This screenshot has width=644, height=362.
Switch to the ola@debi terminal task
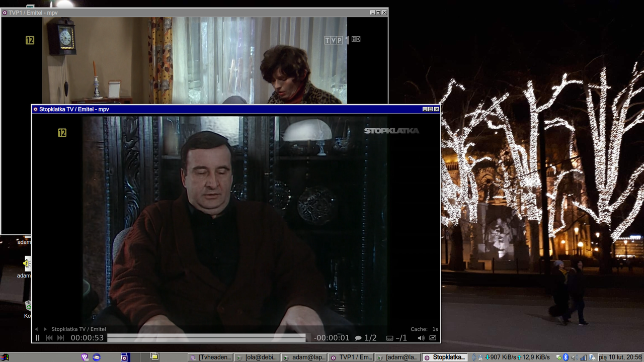(x=258, y=357)
